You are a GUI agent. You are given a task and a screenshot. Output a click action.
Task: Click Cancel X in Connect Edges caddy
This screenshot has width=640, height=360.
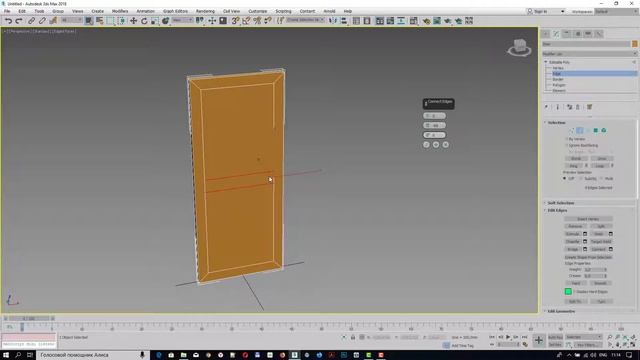click(446, 144)
